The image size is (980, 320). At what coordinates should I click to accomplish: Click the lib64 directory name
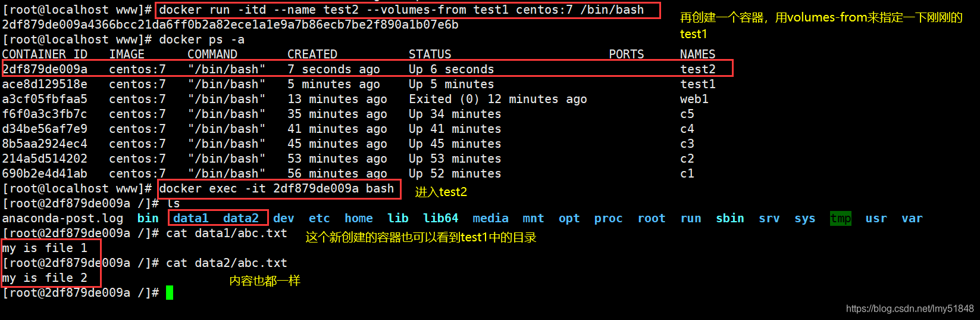point(441,218)
